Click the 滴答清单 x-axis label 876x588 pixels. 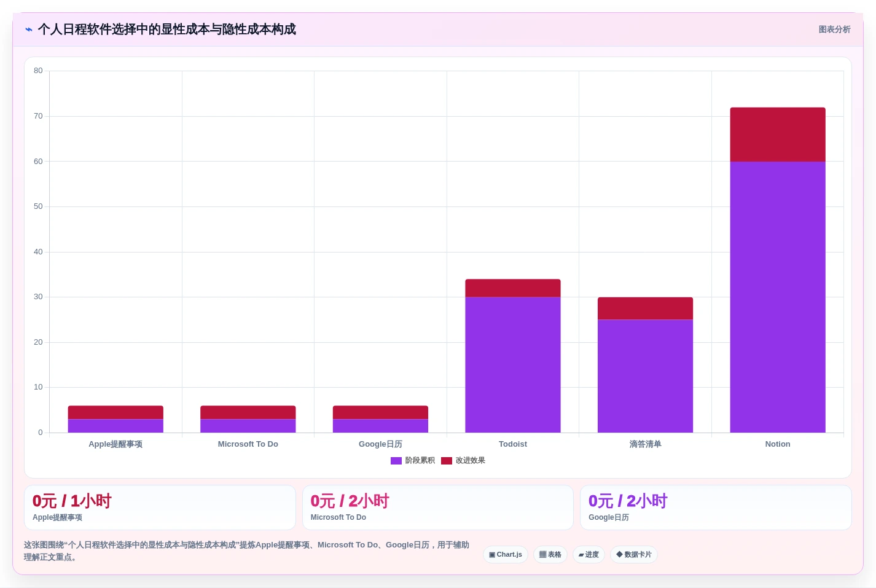point(645,444)
